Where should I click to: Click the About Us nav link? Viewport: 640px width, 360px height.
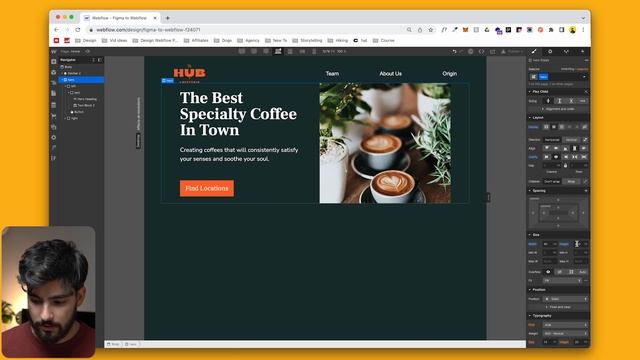pos(391,73)
